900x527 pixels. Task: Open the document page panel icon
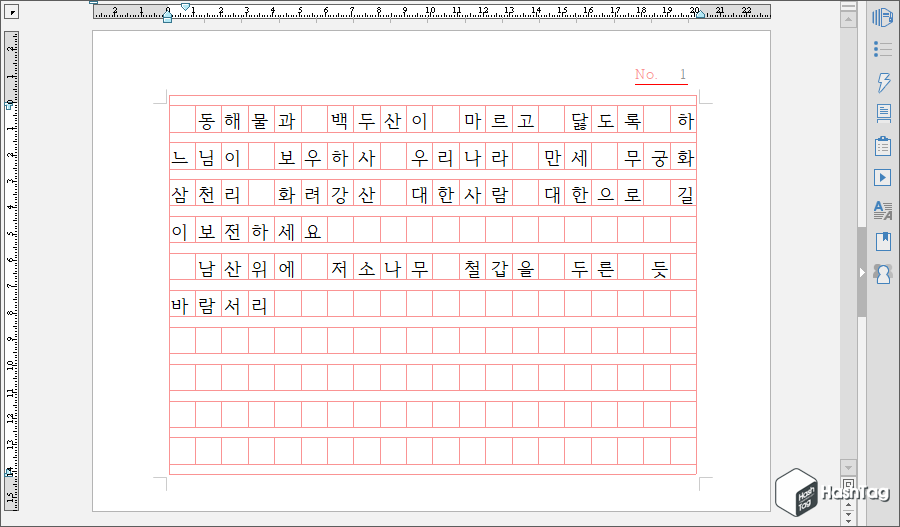pos(883,113)
